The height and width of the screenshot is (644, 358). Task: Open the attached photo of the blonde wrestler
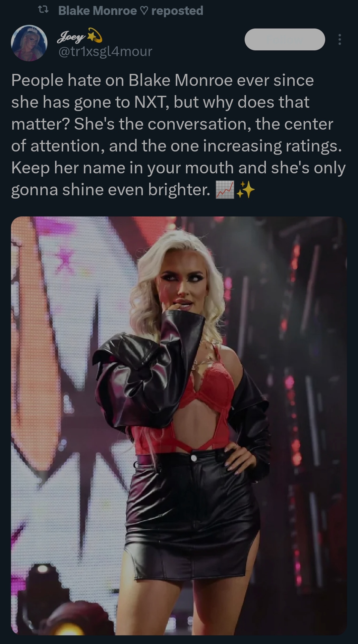point(179,426)
